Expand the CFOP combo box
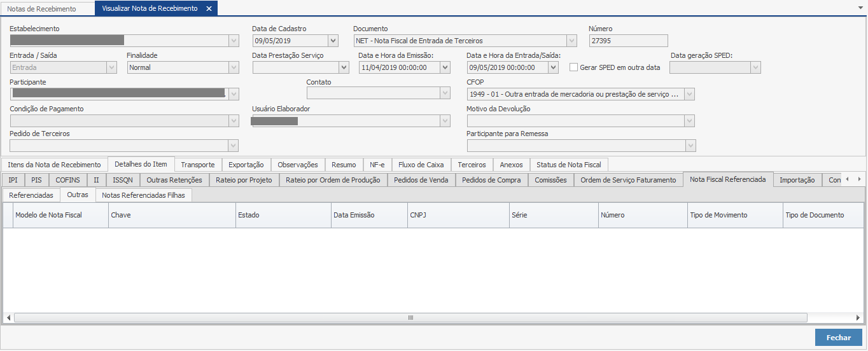Image resolution: width=868 pixels, height=351 pixels. (x=689, y=94)
